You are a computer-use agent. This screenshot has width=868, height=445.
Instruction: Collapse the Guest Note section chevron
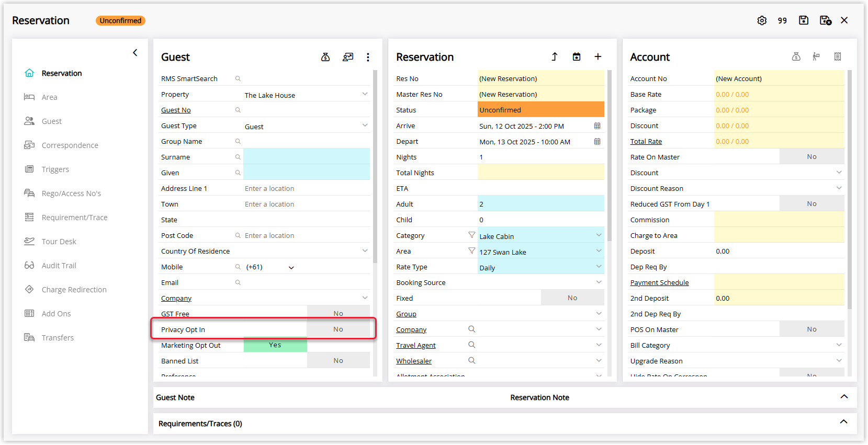(844, 397)
